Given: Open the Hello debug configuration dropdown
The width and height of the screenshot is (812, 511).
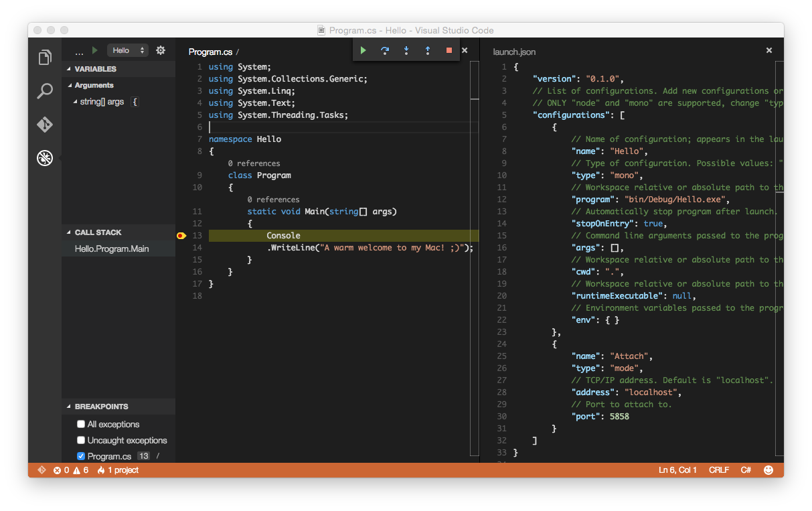Looking at the screenshot, I should point(127,50).
